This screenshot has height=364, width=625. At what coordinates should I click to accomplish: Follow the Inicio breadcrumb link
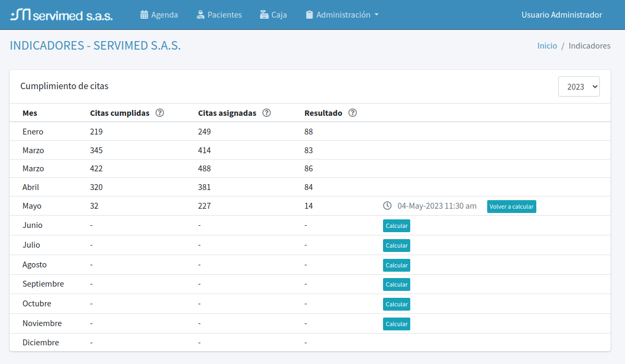pos(547,46)
